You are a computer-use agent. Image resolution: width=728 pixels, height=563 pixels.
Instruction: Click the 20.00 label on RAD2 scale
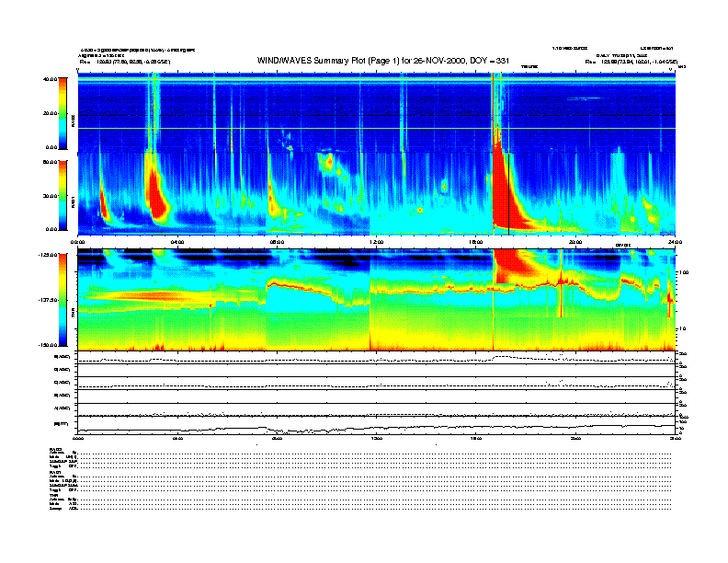tap(50, 113)
